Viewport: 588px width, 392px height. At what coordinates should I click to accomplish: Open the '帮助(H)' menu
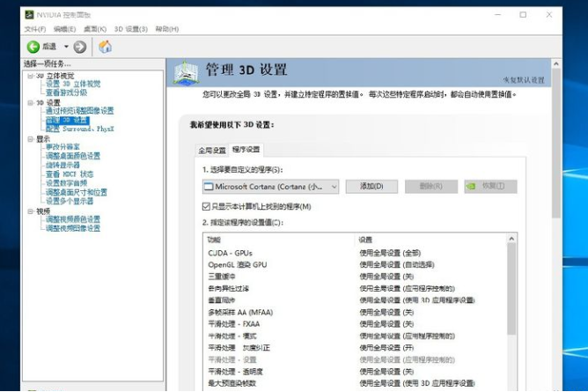pos(167,29)
